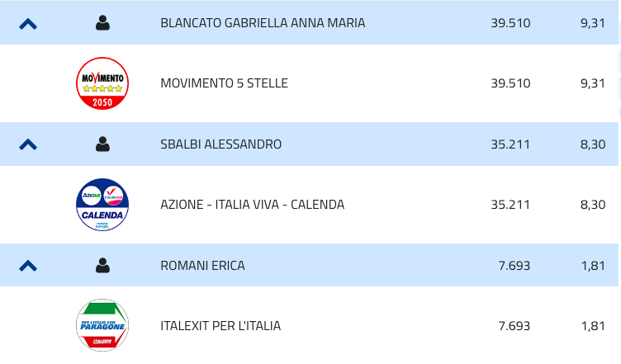This screenshot has height=364, width=621.
Task: Click Romani Erica's vote total 7.693
Action: pos(514,266)
